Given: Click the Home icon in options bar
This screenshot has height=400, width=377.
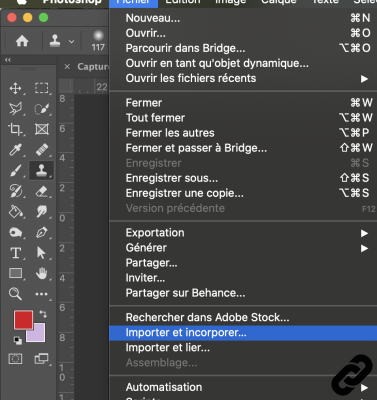Looking at the screenshot, I should tap(22, 41).
